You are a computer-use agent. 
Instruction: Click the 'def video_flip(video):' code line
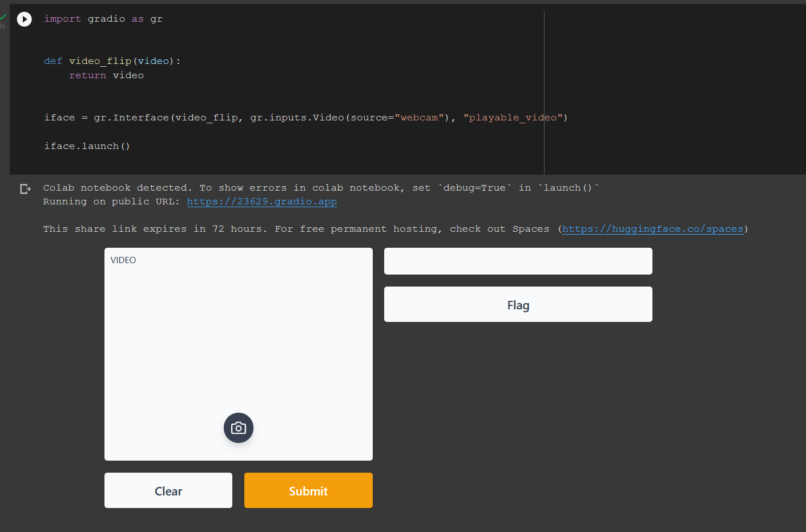(112, 61)
